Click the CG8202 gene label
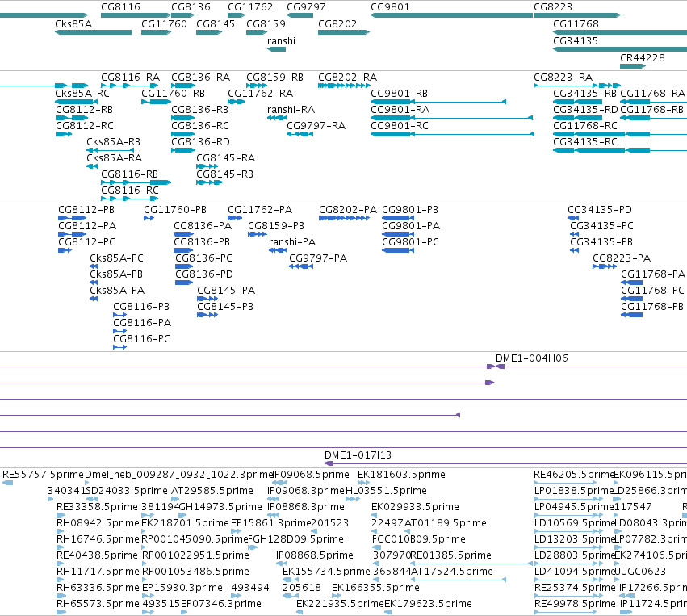Image resolution: width=687 pixels, height=616 pixels. pyautogui.click(x=337, y=24)
